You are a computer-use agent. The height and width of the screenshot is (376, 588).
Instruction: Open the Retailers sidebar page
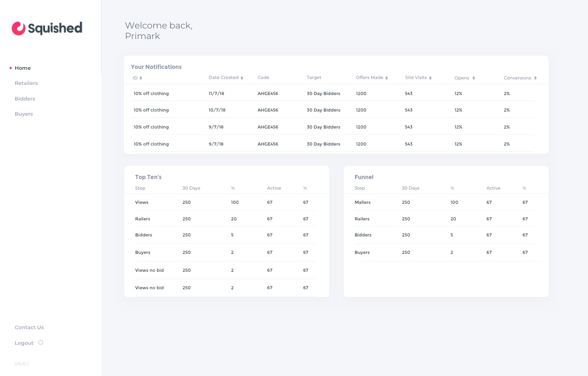tap(26, 83)
